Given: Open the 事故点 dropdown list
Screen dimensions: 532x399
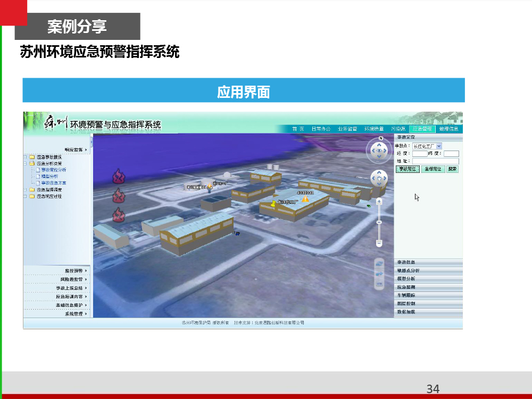Looking at the screenshot, I should point(439,146).
